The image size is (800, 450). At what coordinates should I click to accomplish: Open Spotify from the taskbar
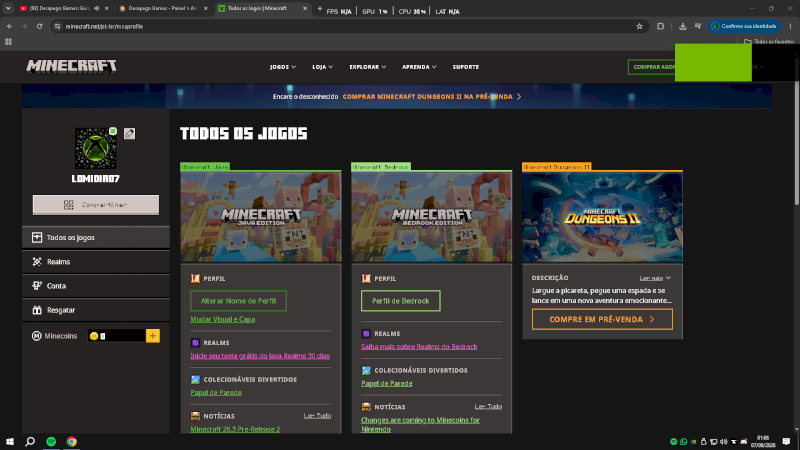pyautogui.click(x=51, y=441)
